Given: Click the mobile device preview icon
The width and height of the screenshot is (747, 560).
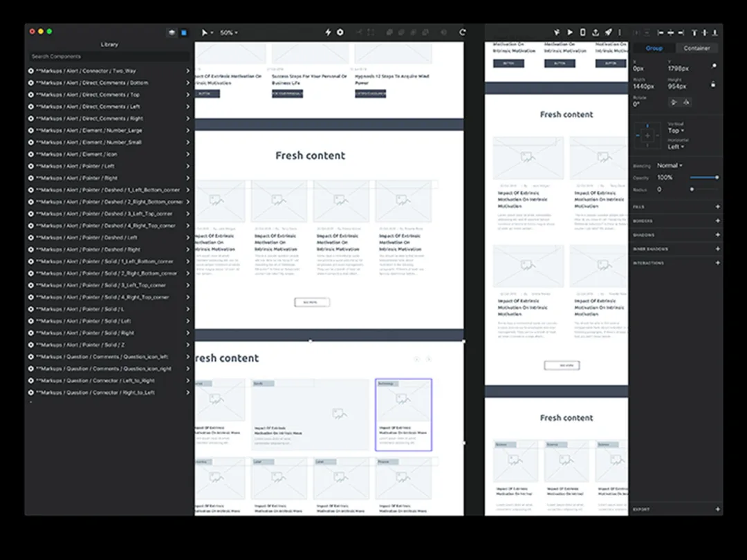Looking at the screenshot, I should (582, 32).
